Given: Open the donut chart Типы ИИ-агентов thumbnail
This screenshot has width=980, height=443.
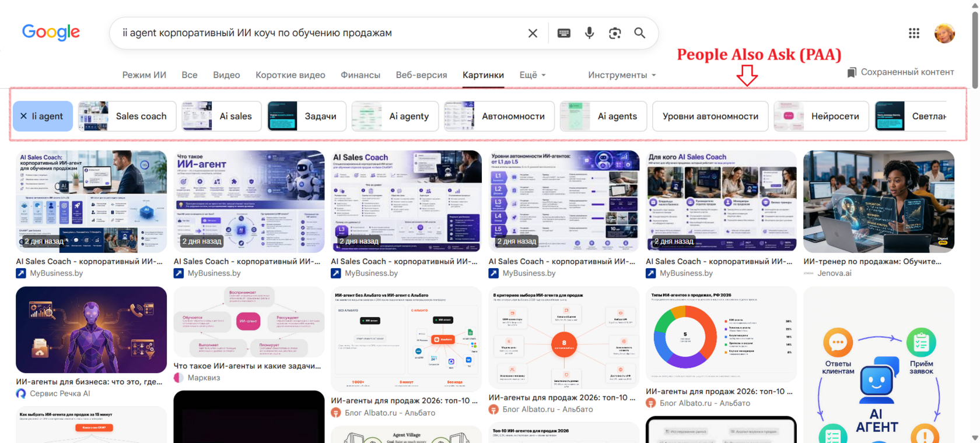Looking at the screenshot, I should [x=721, y=335].
